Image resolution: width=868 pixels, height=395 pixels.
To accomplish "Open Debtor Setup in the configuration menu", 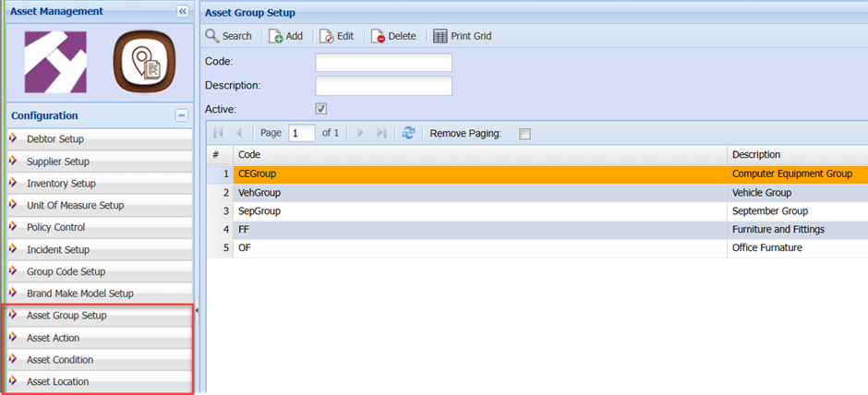I will (x=100, y=138).
